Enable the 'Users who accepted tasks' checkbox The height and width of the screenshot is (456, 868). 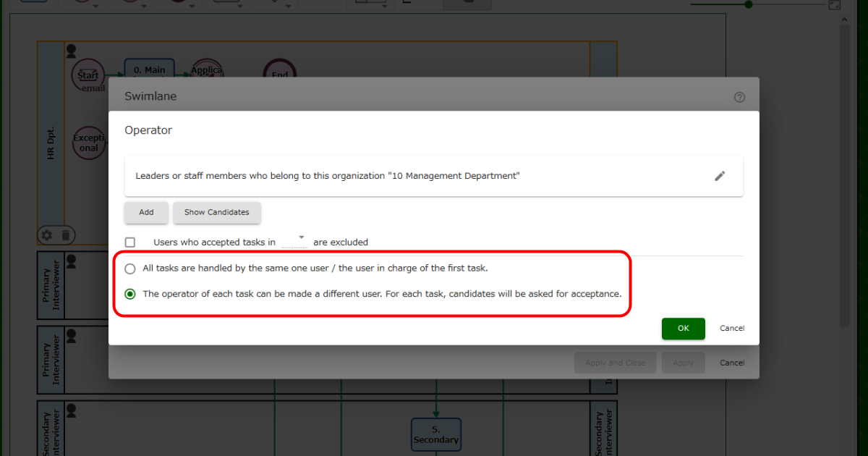130,242
